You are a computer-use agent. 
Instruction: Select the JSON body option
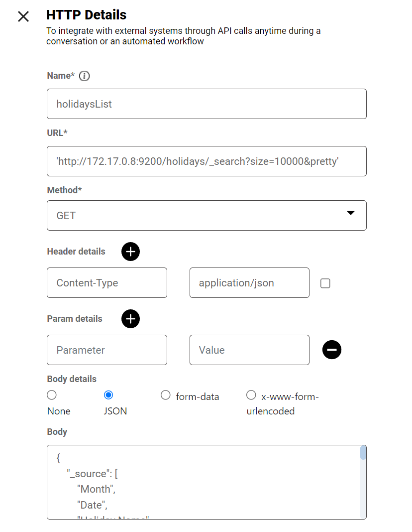click(x=108, y=395)
